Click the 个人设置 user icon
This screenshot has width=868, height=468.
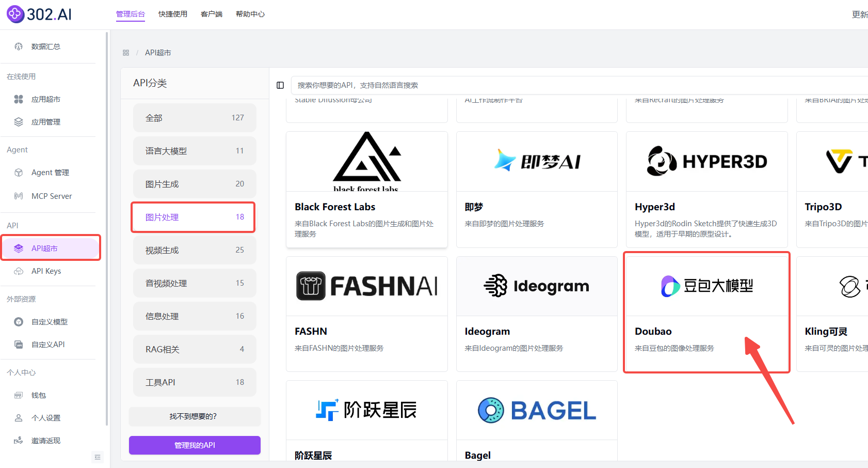19,418
